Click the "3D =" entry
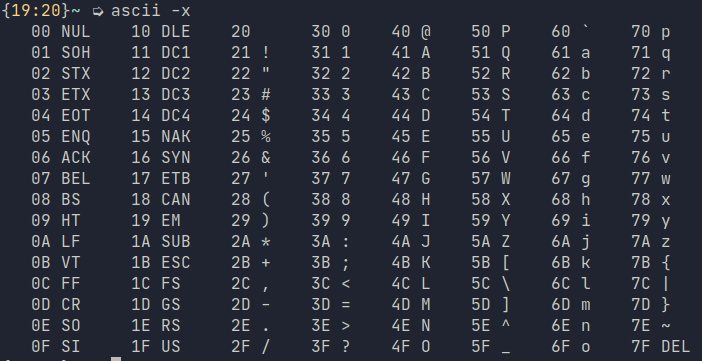 pyautogui.click(x=331, y=305)
